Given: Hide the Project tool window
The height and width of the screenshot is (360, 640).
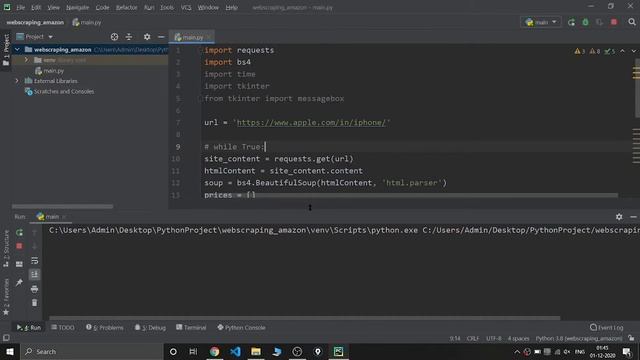Looking at the screenshot, I should pyautogui.click(x=161, y=37).
